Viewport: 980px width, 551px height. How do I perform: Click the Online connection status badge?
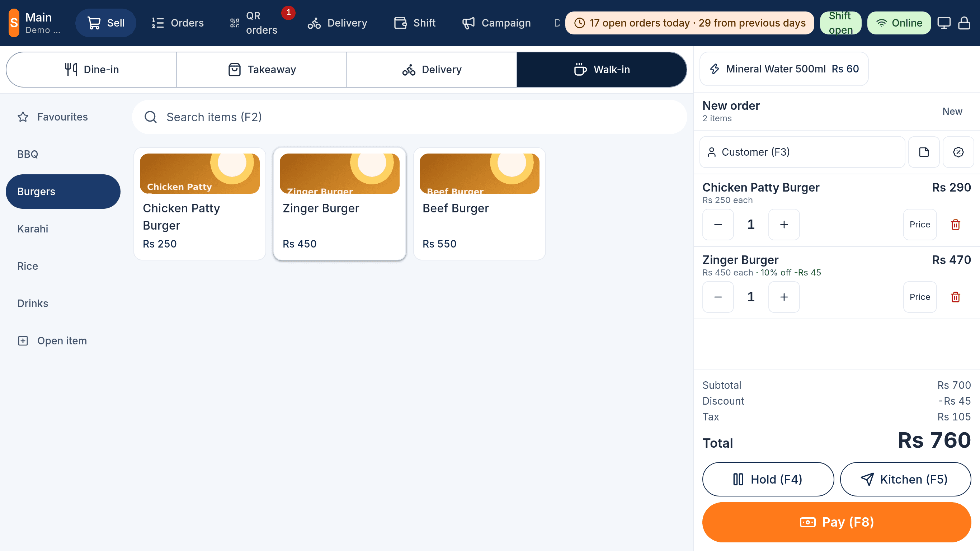click(x=899, y=23)
